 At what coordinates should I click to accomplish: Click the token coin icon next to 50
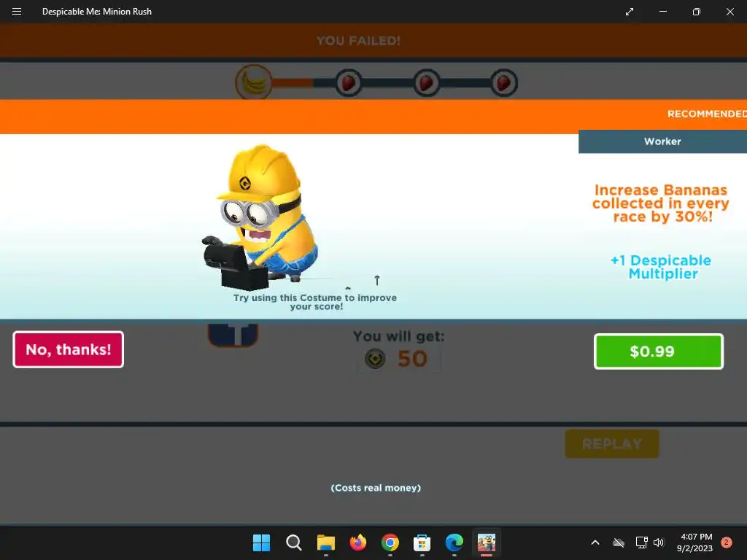375,359
